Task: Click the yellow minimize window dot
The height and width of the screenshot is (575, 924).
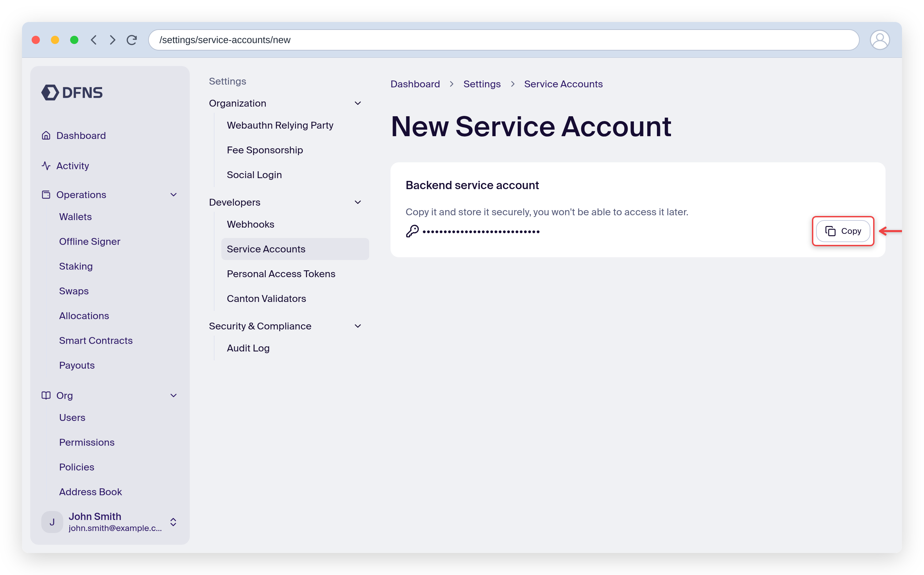Action: 55,40
